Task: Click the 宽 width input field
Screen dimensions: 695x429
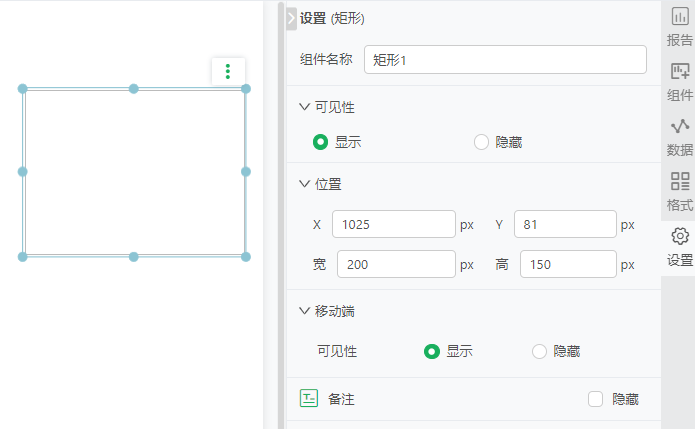Action: (396, 265)
